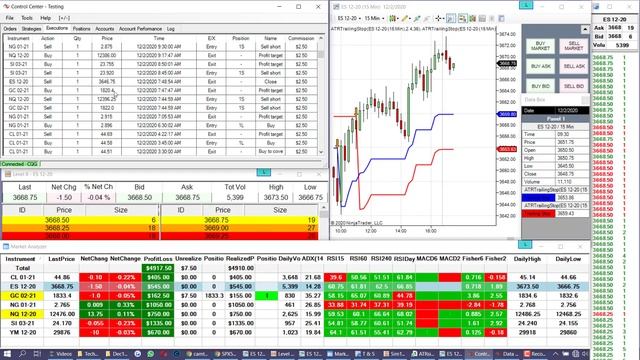Open chart Properties icon
640x360 pixels.
[502, 18]
